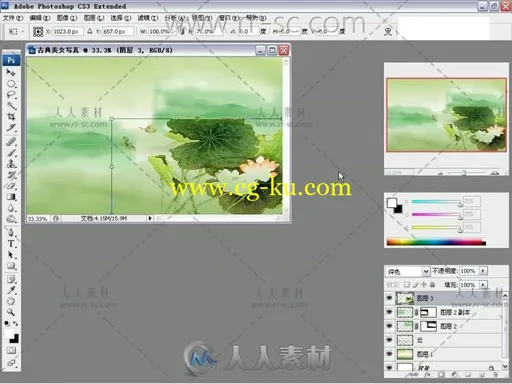
Task: Hide the 云 layer via eye icon
Action: pyautogui.click(x=389, y=340)
